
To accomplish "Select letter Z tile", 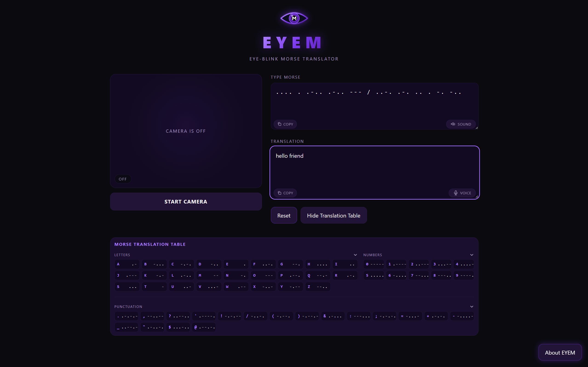I will (318, 287).
